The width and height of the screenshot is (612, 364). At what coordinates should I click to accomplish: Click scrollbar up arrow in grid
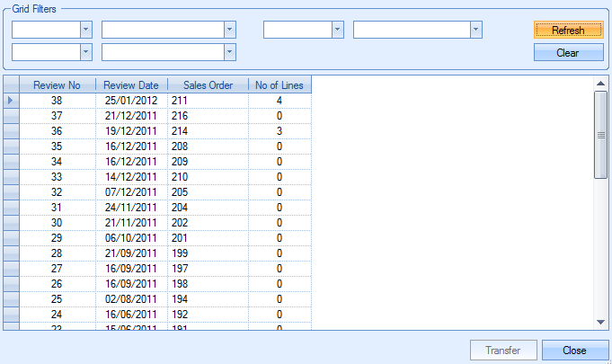pyautogui.click(x=600, y=84)
